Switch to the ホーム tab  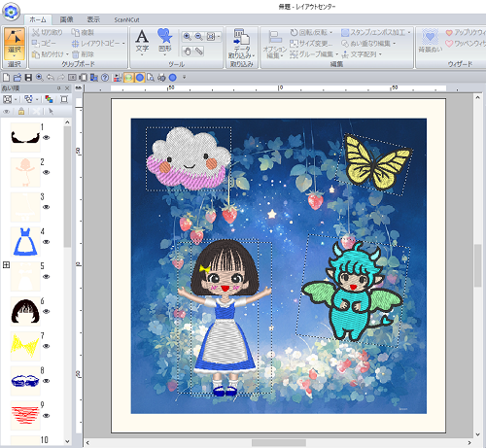pyautogui.click(x=38, y=19)
